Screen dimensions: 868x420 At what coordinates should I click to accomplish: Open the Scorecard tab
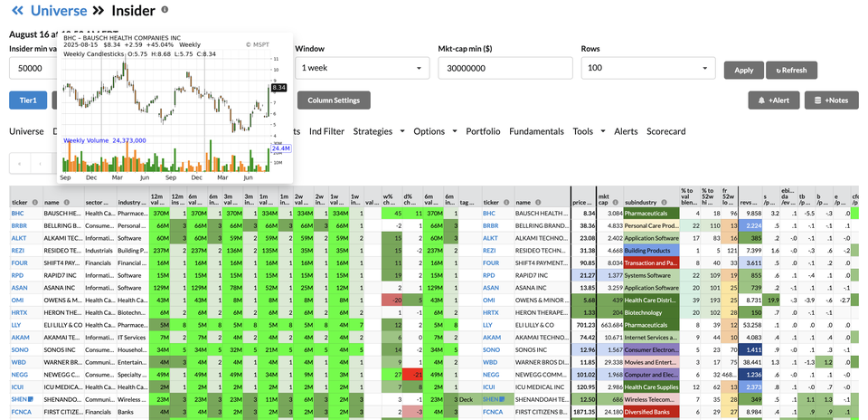[x=666, y=131]
